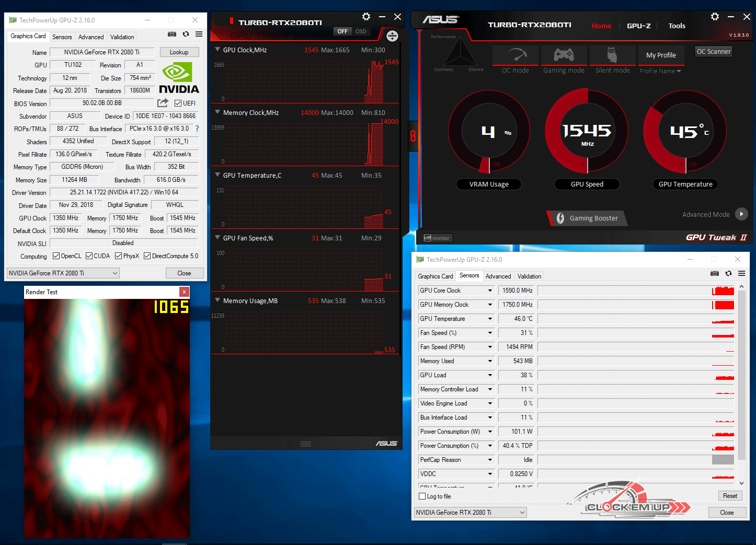Click the OC Scanner button
This screenshot has width=756, height=545.
coord(713,51)
